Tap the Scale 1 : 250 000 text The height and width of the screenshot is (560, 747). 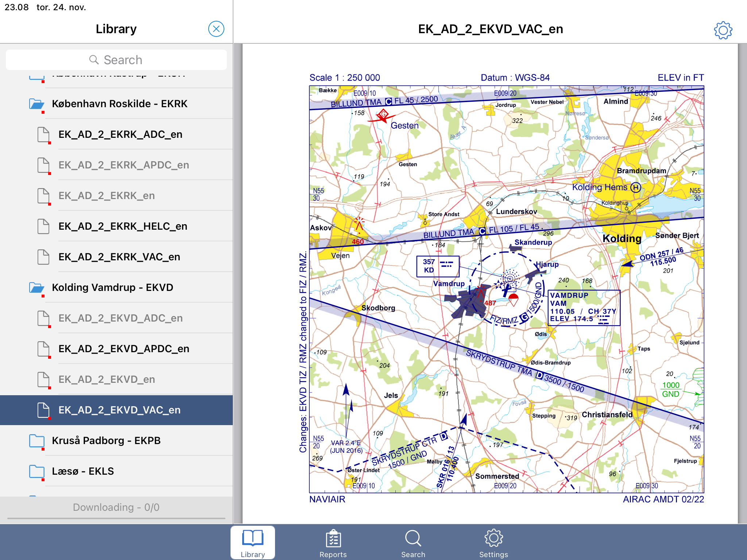pos(345,78)
